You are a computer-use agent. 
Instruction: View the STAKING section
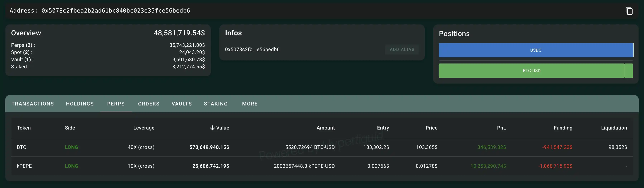215,104
